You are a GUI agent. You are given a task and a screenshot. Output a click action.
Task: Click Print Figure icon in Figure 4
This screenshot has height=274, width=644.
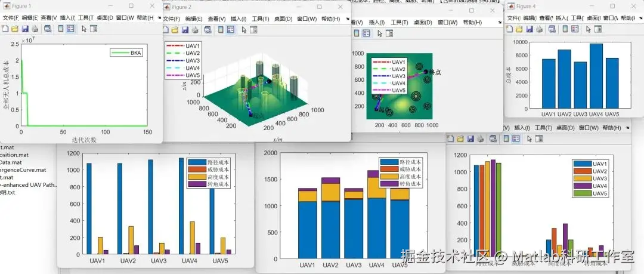point(539,29)
